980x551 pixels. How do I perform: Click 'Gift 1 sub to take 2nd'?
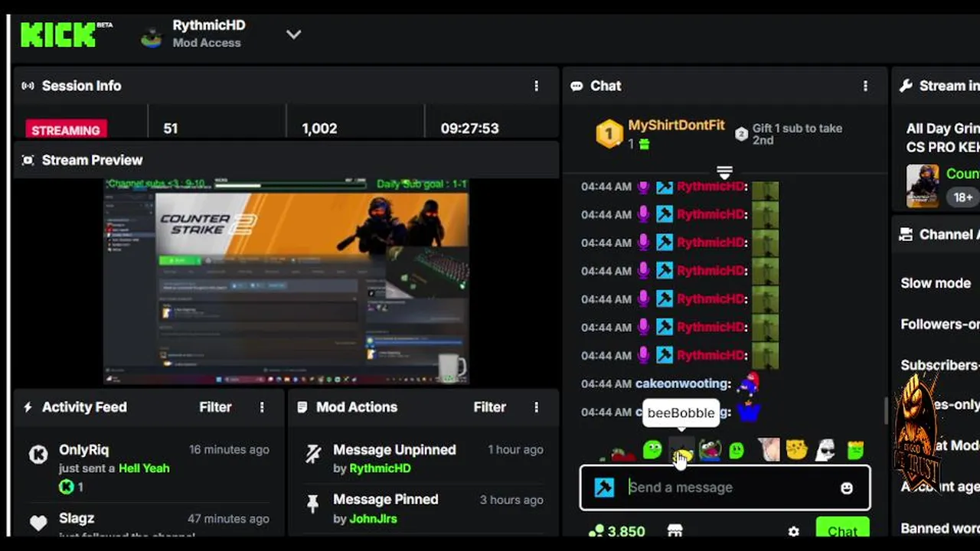click(797, 134)
